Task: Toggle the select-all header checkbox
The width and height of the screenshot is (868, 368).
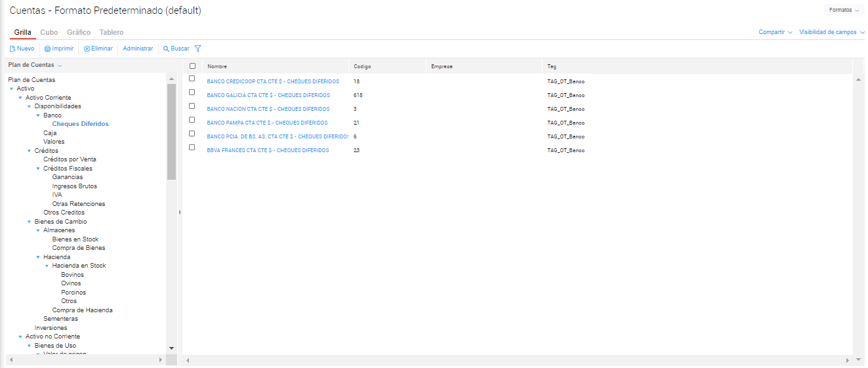Action: tap(192, 66)
